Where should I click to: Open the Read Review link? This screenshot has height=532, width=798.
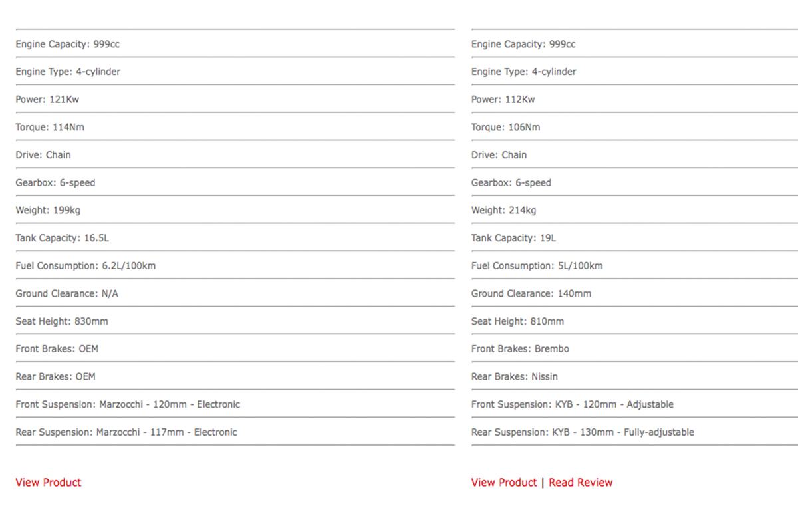tap(581, 483)
